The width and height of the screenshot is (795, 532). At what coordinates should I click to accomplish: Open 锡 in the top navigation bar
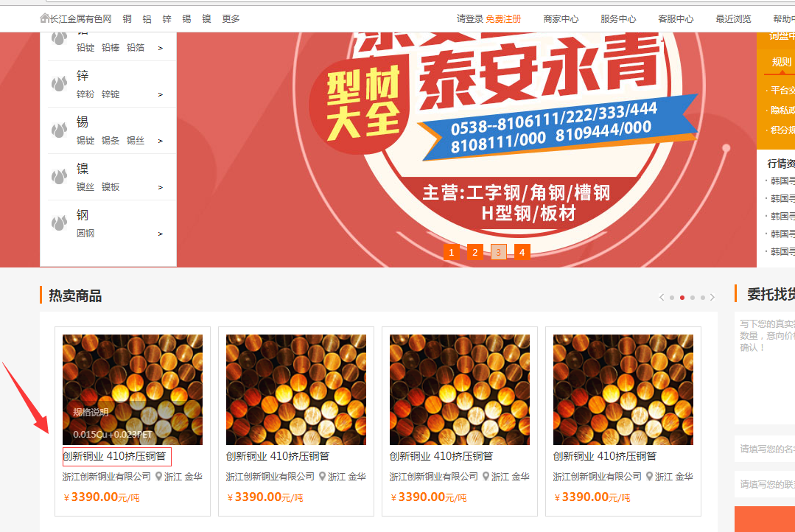[186, 18]
